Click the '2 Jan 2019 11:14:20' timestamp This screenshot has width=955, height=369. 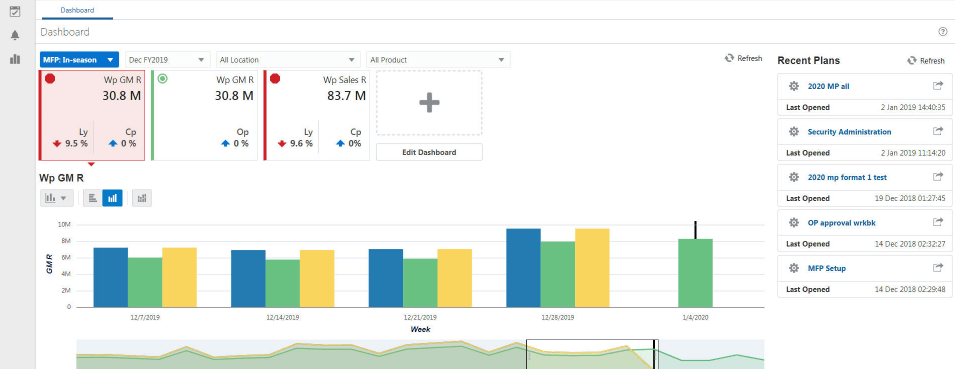point(913,153)
